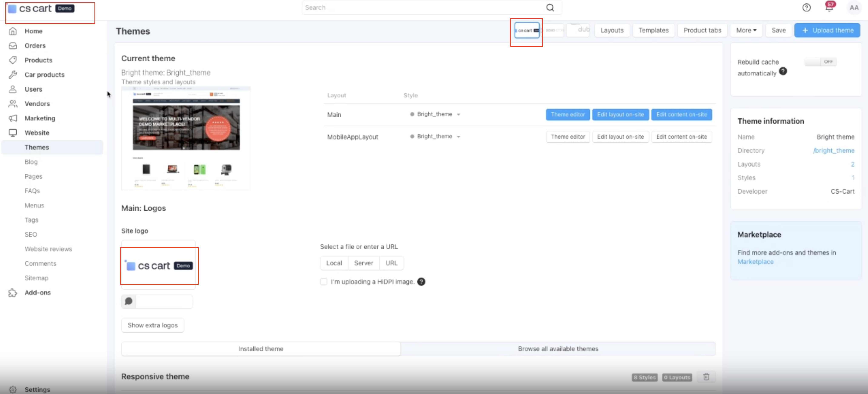The width and height of the screenshot is (868, 394).
Task: Click the Add-ons puzzle icon
Action: (x=13, y=293)
